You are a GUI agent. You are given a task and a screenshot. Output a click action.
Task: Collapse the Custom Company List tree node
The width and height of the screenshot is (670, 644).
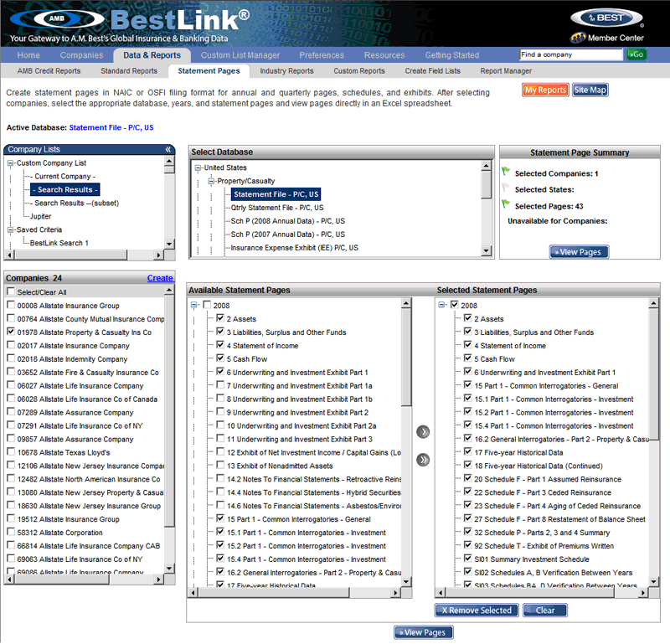click(10, 163)
